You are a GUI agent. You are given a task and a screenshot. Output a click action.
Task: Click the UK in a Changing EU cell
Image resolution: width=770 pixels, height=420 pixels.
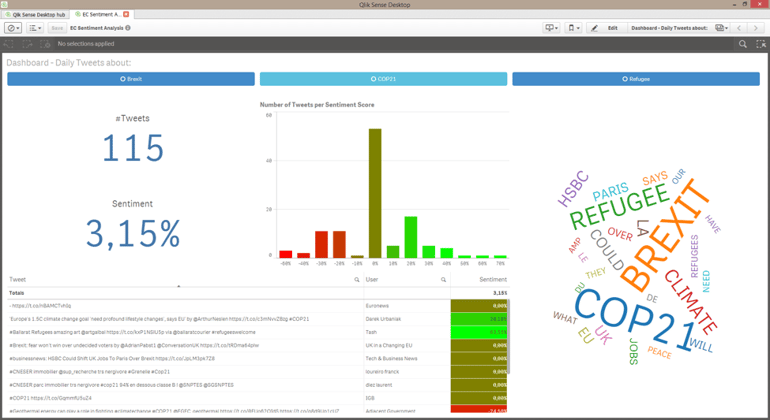tap(407, 345)
